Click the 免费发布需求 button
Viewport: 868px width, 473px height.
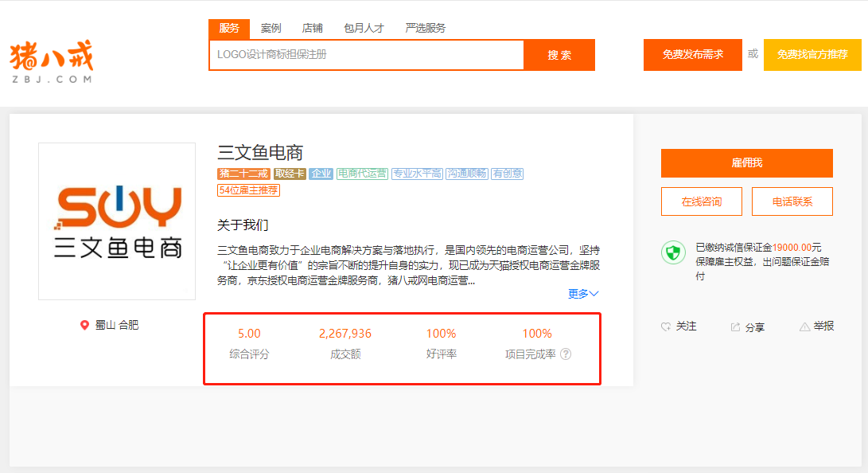point(692,55)
